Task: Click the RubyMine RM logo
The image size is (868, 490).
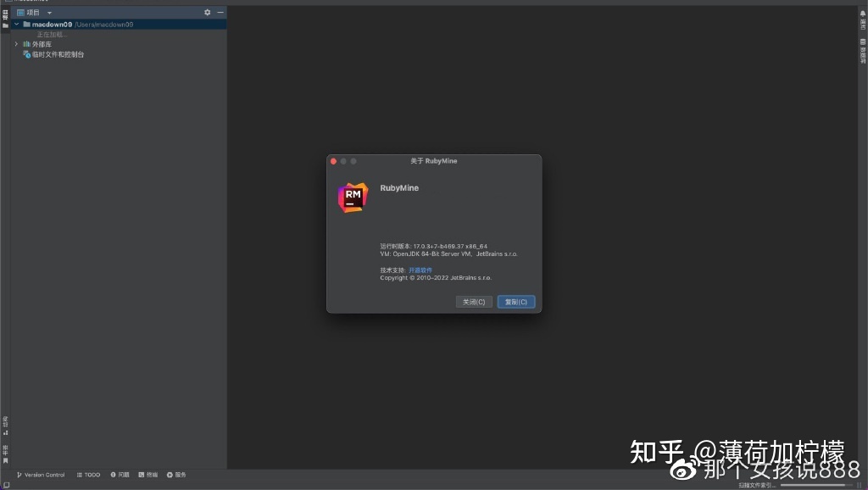Action: click(353, 198)
